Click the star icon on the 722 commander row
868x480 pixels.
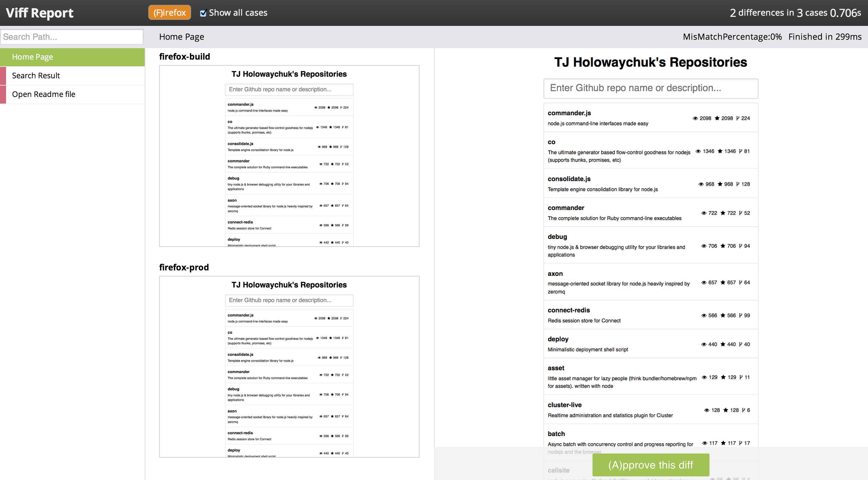(x=723, y=213)
